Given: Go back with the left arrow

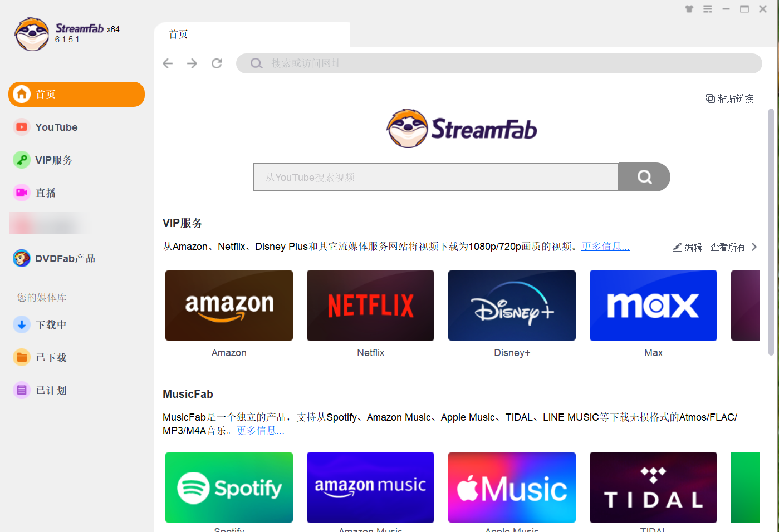Looking at the screenshot, I should pyautogui.click(x=168, y=63).
